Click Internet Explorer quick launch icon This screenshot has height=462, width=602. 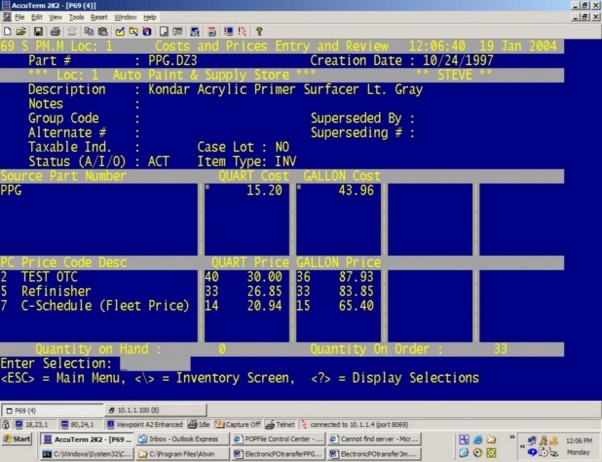tap(478, 439)
